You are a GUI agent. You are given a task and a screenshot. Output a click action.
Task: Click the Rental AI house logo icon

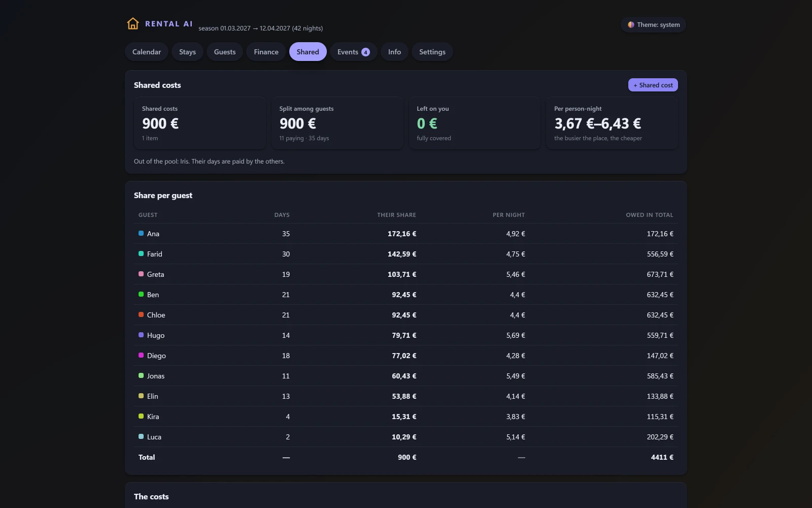[x=133, y=24]
